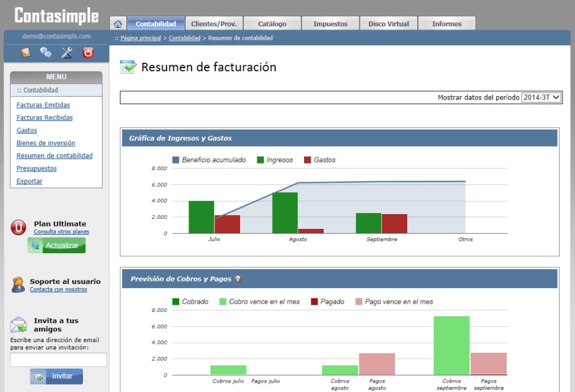This screenshot has height=392, width=575.
Task: Click the home icon tab
Action: 117,24
